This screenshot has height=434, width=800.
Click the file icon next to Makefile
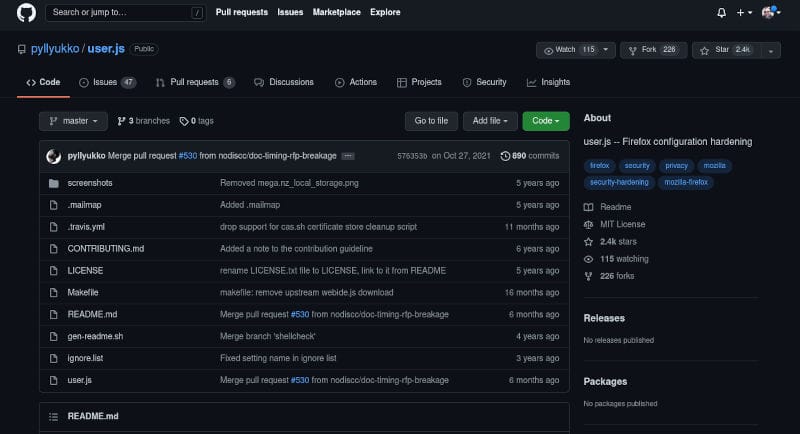[x=54, y=293]
